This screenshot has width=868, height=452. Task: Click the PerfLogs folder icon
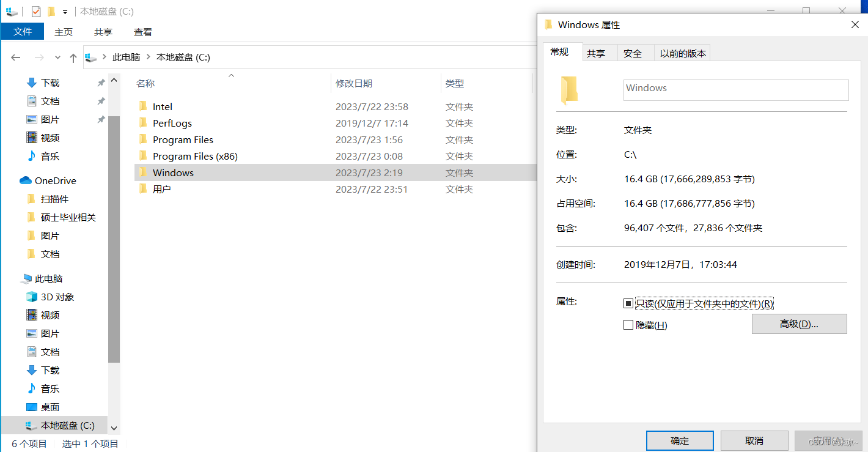(143, 123)
